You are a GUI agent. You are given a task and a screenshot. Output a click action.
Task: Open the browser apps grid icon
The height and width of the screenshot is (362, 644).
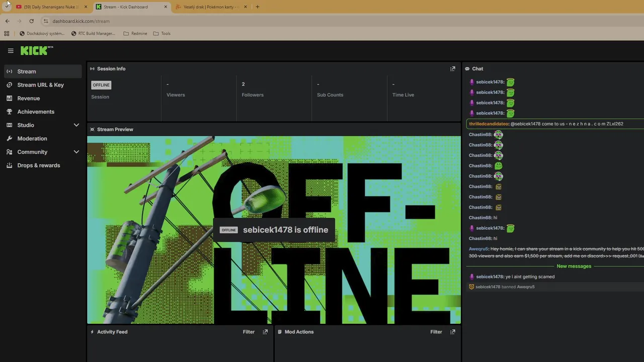click(x=7, y=34)
